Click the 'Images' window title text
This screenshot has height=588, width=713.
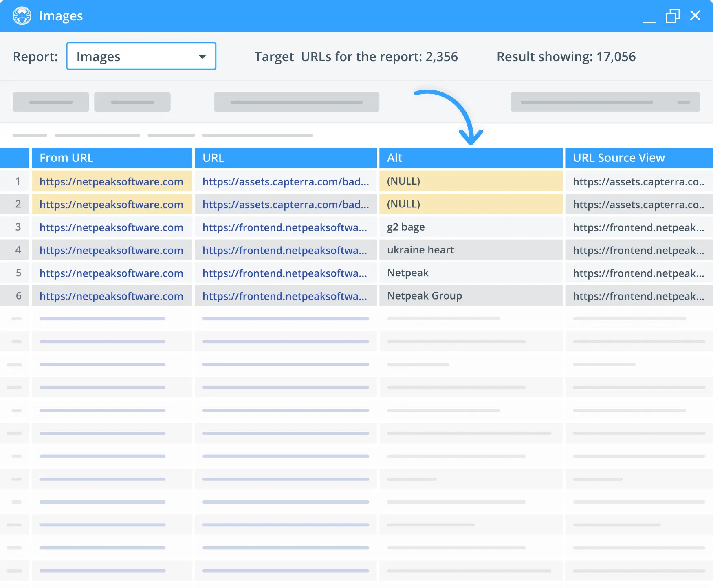click(x=61, y=16)
